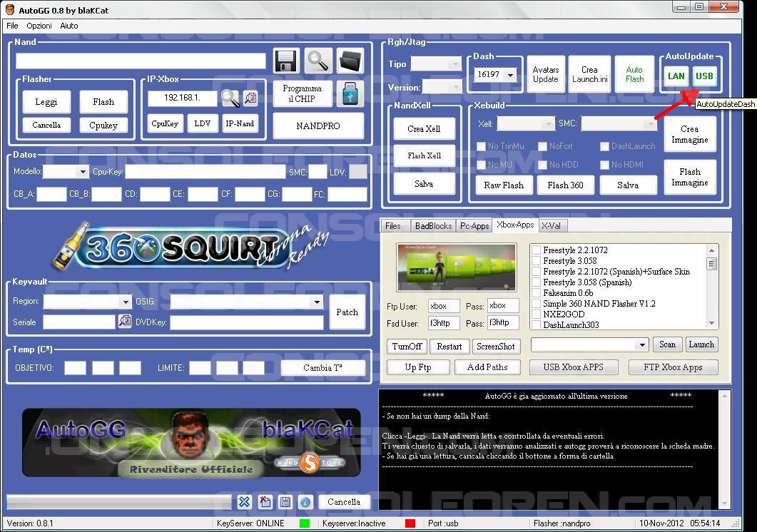The height and width of the screenshot is (532, 757).
Task: Click the Ftp User input field
Action: click(x=443, y=306)
